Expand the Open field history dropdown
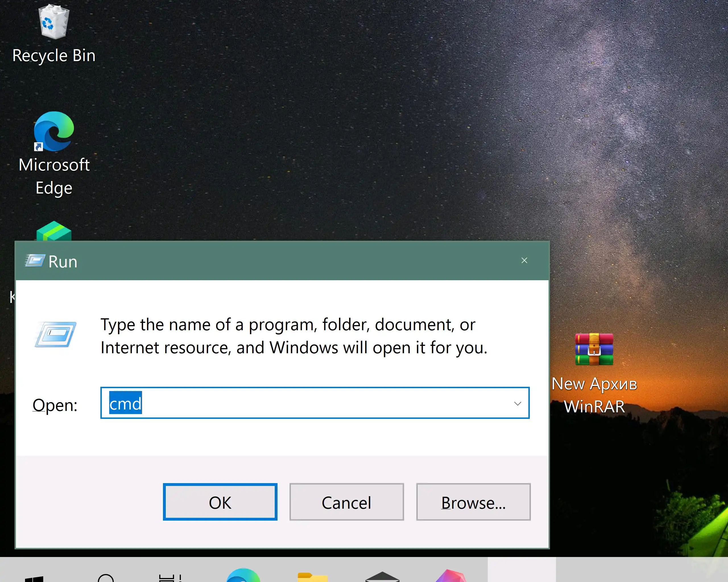Image resolution: width=728 pixels, height=582 pixels. pos(517,403)
